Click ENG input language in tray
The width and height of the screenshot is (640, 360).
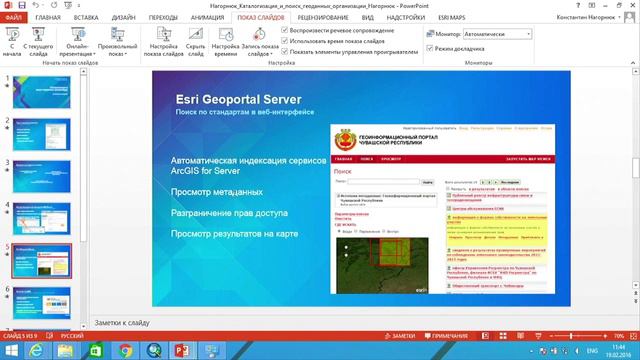coord(592,351)
